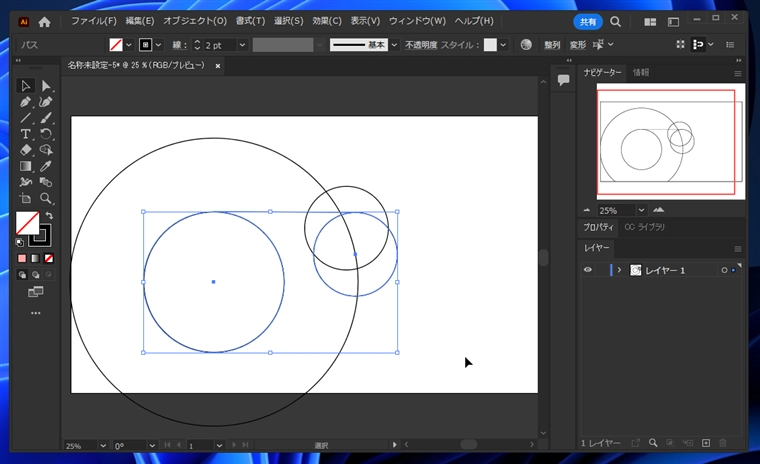Click the target circle of レイヤー 1
Viewport: 760px width, 464px height.
pos(724,270)
